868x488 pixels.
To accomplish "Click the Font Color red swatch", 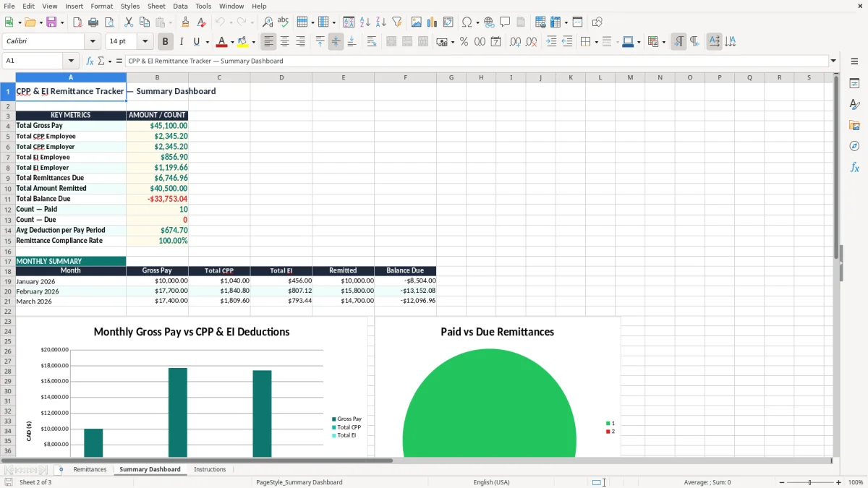I will [x=221, y=42].
